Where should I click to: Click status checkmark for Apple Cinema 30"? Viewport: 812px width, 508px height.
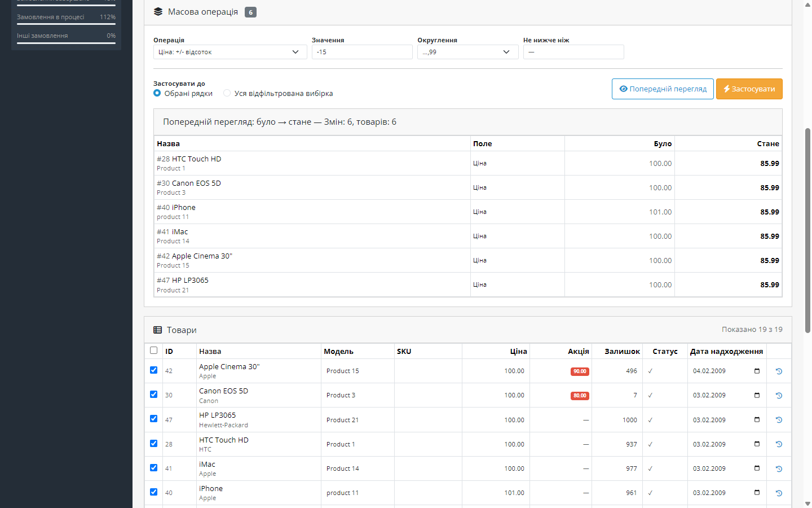650,371
